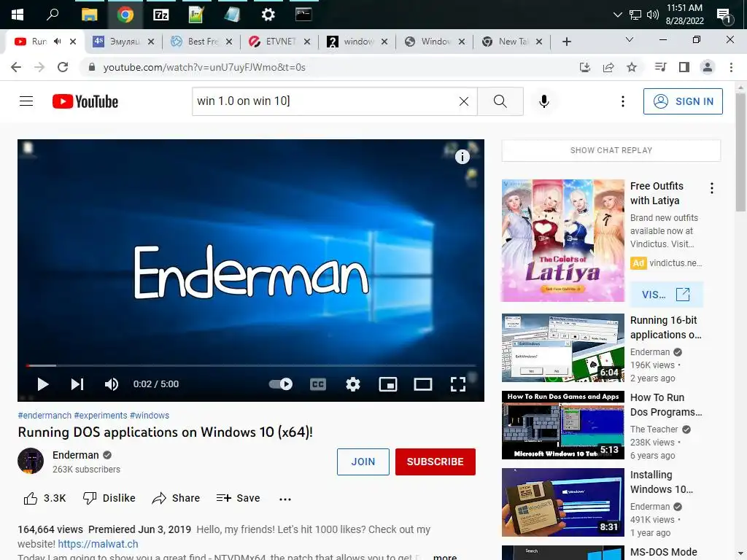Subscribe to Enderman channel
747x560 pixels.
[x=435, y=462]
